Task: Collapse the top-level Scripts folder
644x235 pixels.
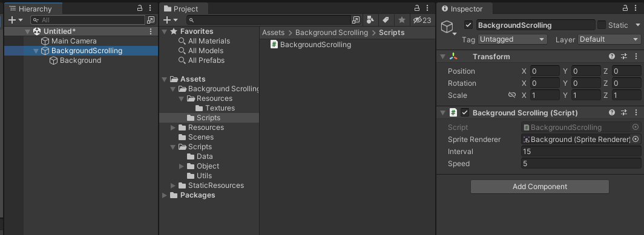Action: tap(173, 147)
